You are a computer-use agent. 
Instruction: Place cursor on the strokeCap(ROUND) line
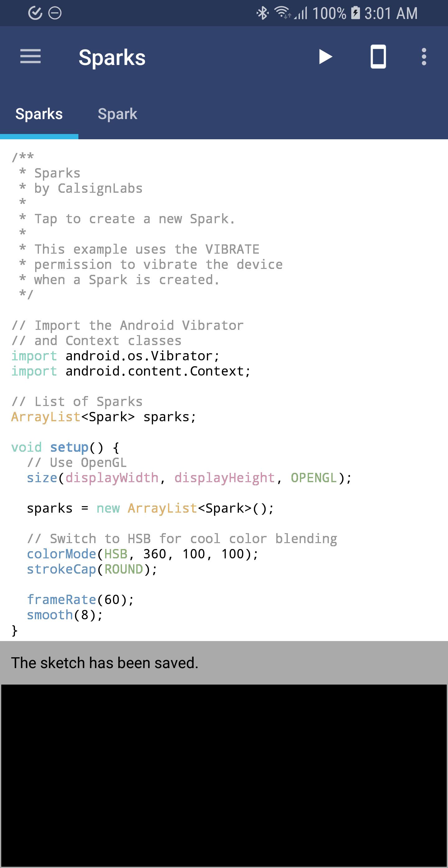[x=92, y=569]
